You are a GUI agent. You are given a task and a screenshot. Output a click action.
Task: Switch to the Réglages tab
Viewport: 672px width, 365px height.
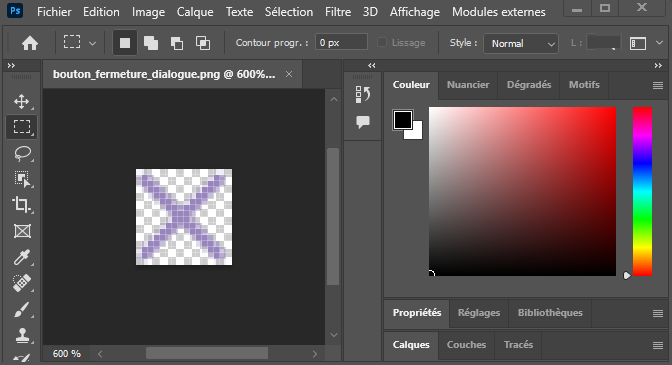coord(479,313)
